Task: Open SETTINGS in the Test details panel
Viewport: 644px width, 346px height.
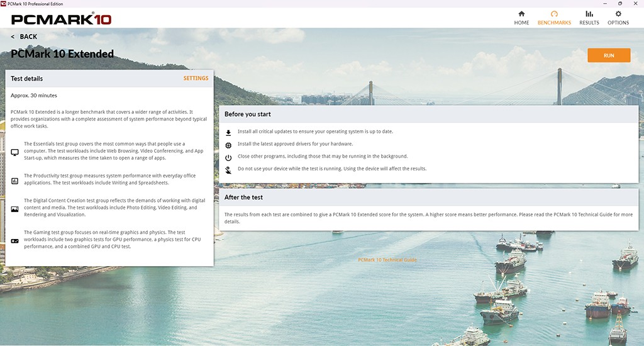Action: coord(196,79)
